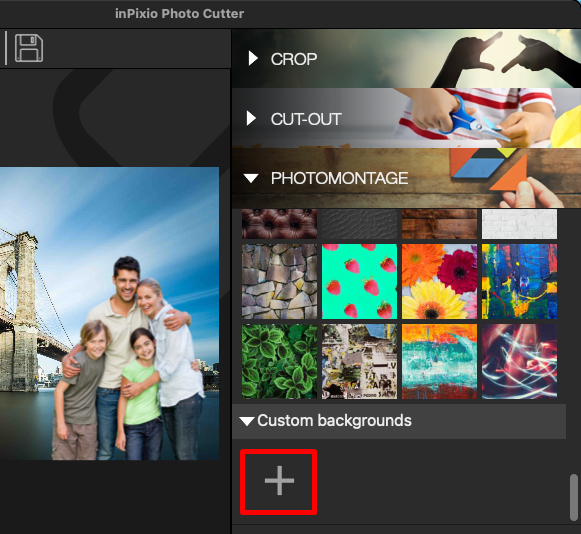Pick the red light trails background
The height and width of the screenshot is (534, 581).
tap(519, 362)
